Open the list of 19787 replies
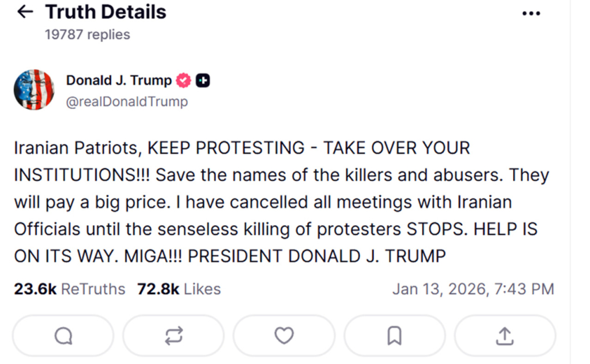 point(87,34)
